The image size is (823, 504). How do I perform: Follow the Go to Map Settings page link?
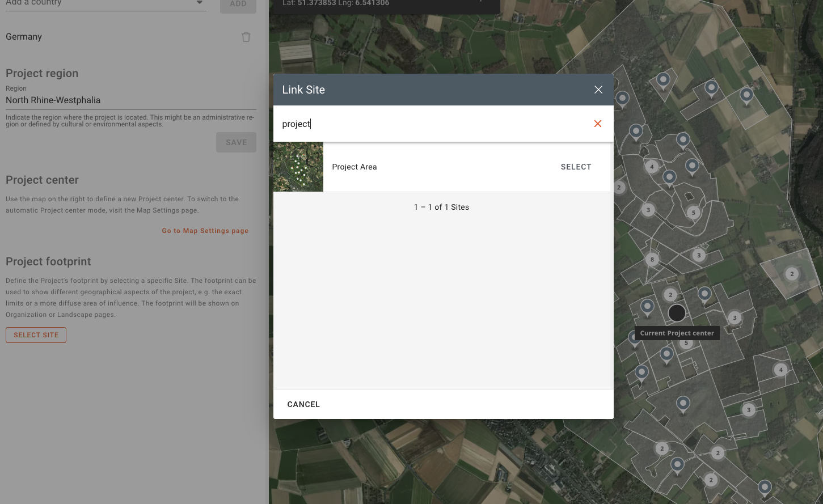point(205,231)
